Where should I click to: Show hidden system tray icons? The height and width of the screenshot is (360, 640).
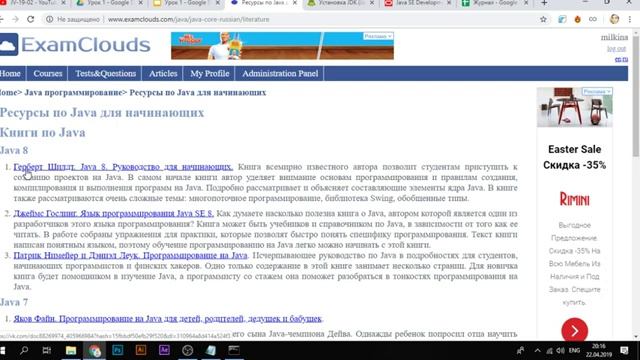538,351
